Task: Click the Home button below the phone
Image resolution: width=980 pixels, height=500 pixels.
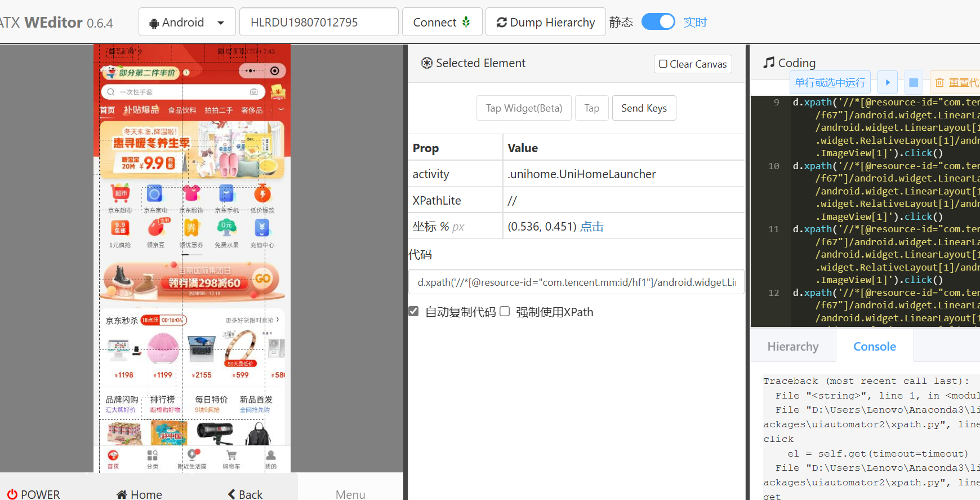Action: point(139,494)
